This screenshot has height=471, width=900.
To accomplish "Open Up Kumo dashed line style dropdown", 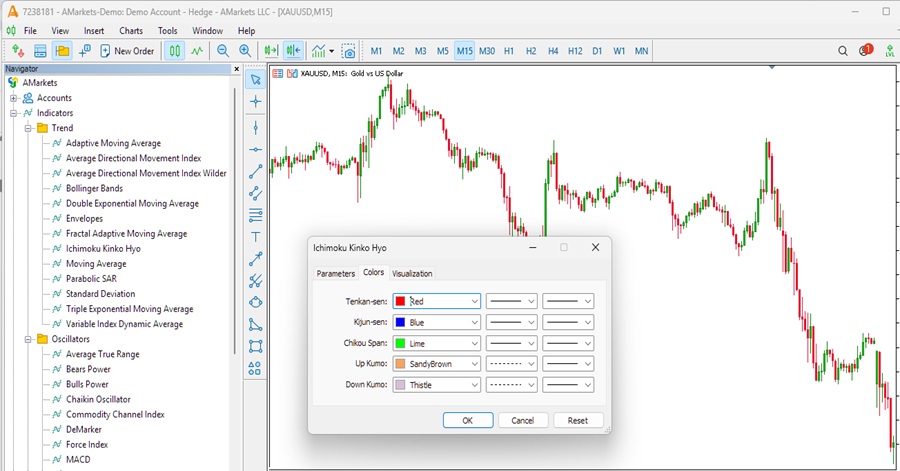I will [511, 364].
